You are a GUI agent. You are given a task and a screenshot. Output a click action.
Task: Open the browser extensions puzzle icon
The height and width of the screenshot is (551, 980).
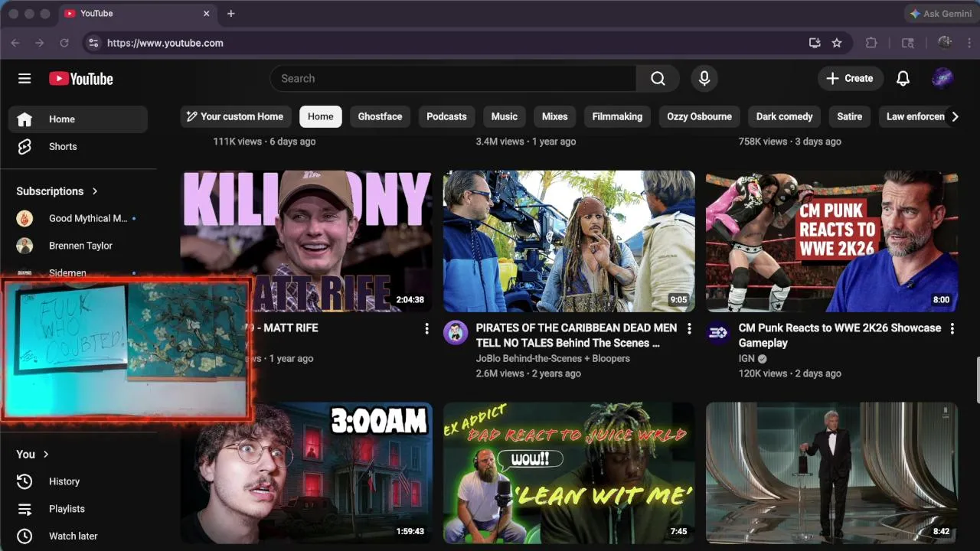point(871,43)
